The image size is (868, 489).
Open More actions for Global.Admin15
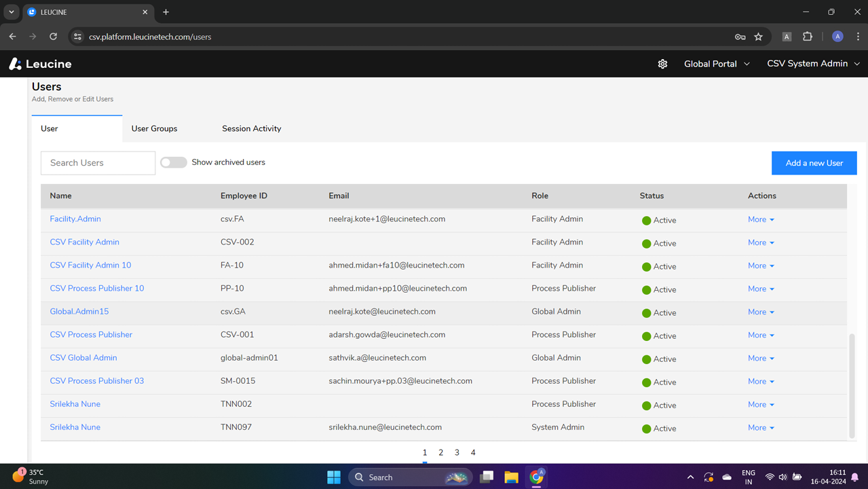[761, 312]
